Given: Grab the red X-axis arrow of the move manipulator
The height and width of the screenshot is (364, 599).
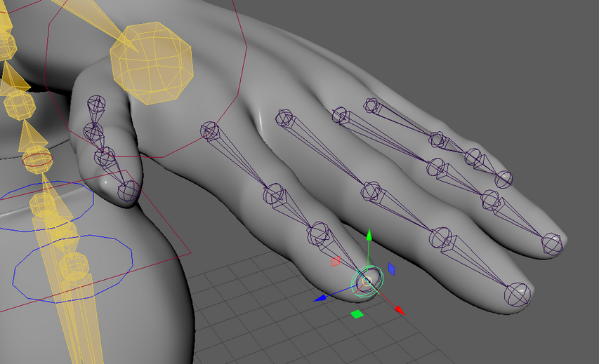Looking at the screenshot, I should [400, 310].
